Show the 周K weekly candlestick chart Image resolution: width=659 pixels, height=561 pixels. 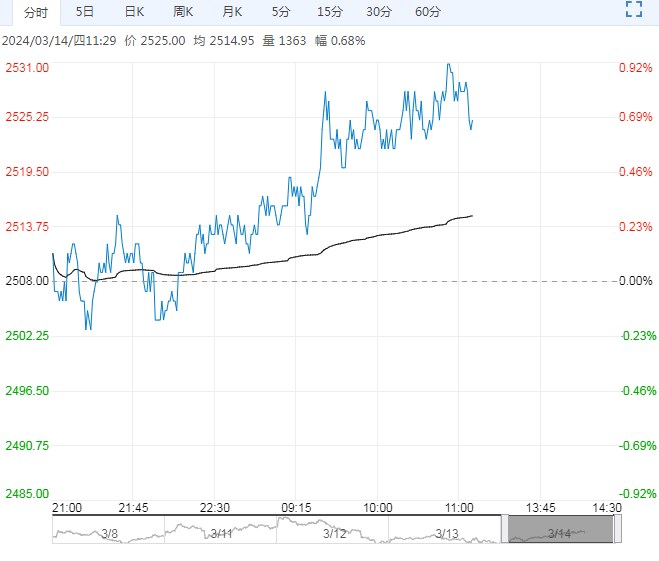coord(183,12)
